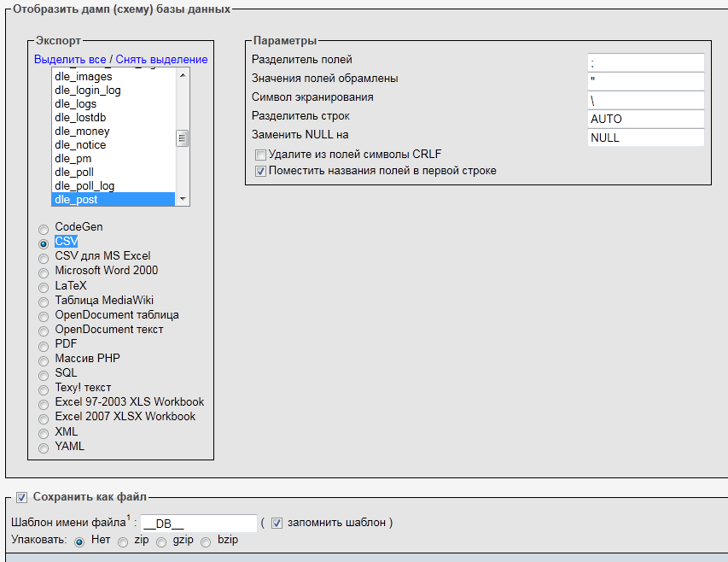The height and width of the screenshot is (562, 728).
Task: Select dle_images in the table list
Action: (84, 77)
